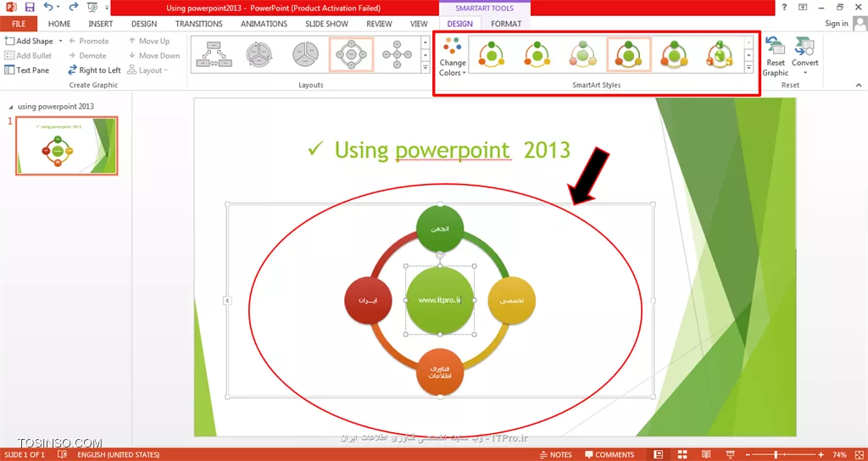Expand the Layouts gallery More arrow

(426, 68)
